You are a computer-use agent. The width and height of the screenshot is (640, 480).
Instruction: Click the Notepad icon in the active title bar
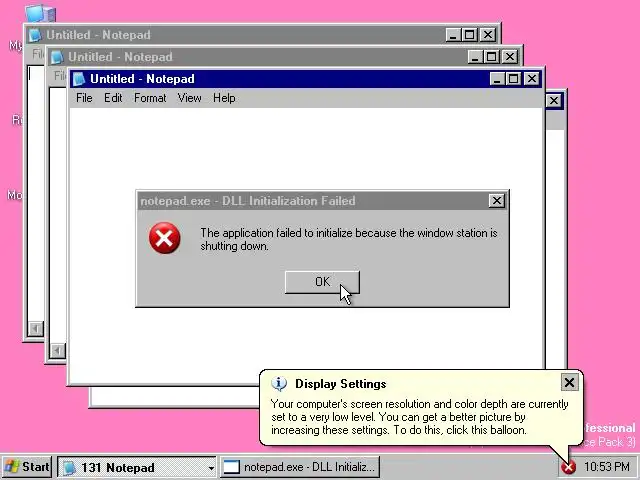[x=79, y=79]
